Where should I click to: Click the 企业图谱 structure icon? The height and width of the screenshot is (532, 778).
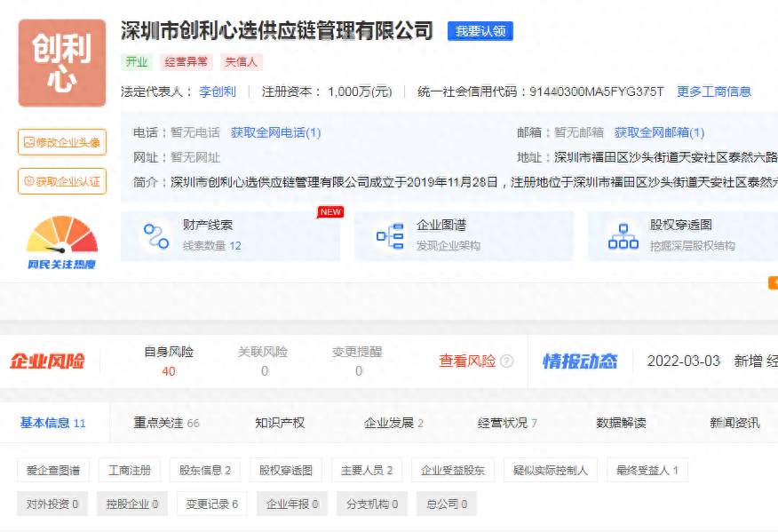pos(390,236)
